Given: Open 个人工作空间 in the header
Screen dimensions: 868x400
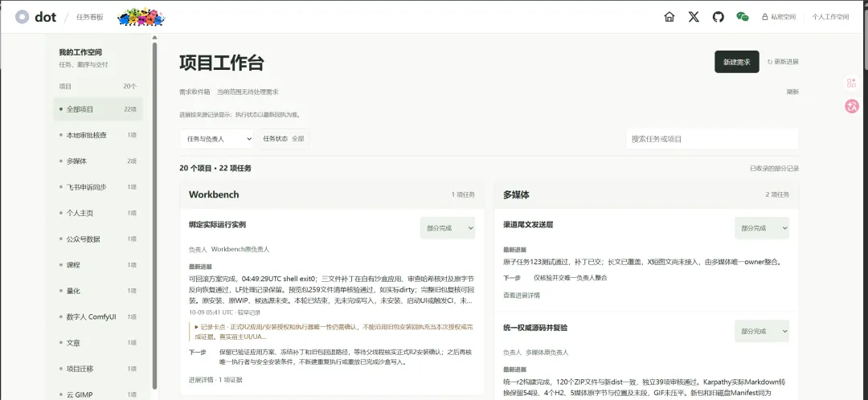Looking at the screenshot, I should [x=830, y=17].
